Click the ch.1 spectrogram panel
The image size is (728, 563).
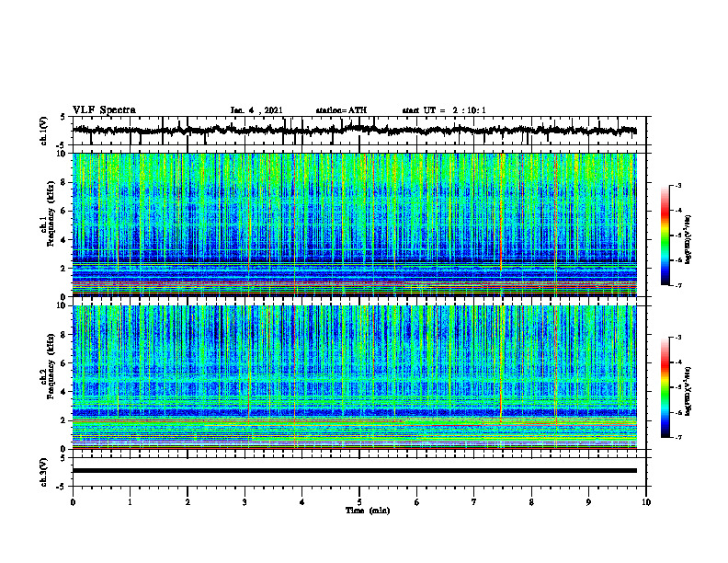[x=355, y=224]
